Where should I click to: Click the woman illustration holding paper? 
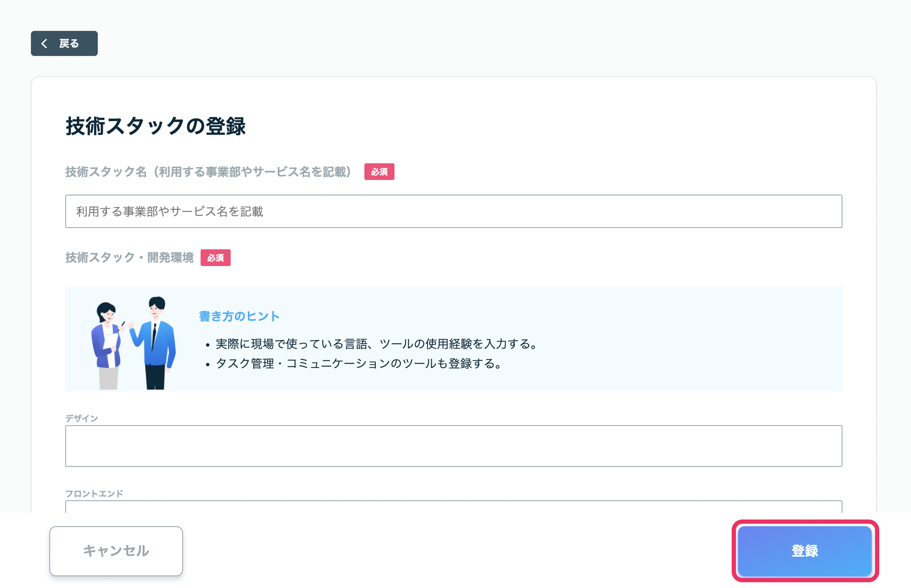(x=108, y=346)
